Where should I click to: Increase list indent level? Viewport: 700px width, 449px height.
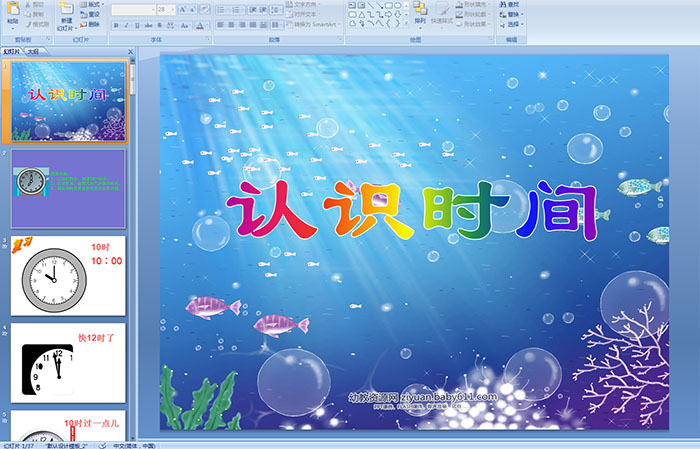(x=263, y=9)
